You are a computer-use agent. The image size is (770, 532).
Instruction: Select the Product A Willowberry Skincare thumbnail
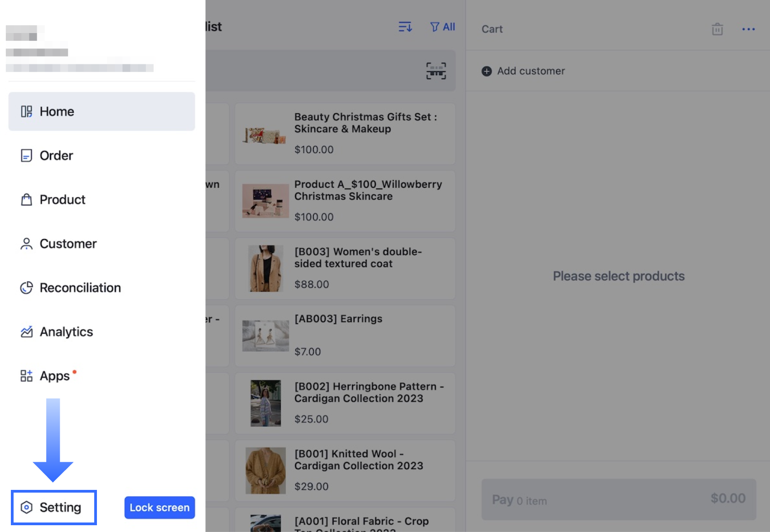click(265, 201)
